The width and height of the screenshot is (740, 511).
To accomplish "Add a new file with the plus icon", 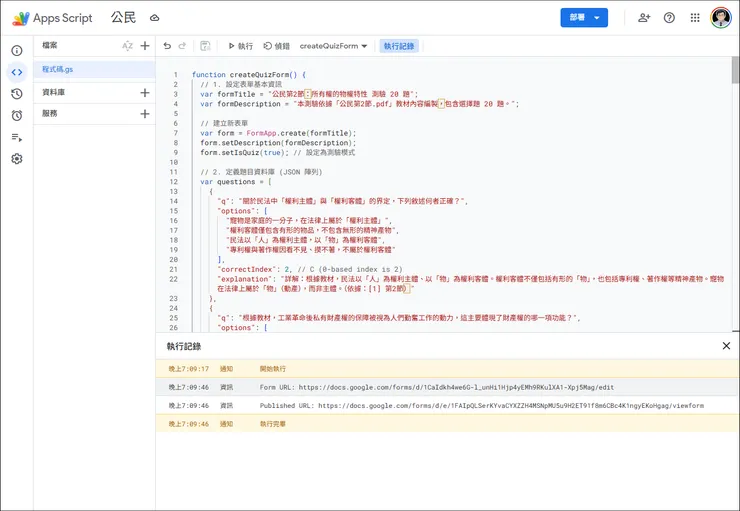I will (x=145, y=46).
